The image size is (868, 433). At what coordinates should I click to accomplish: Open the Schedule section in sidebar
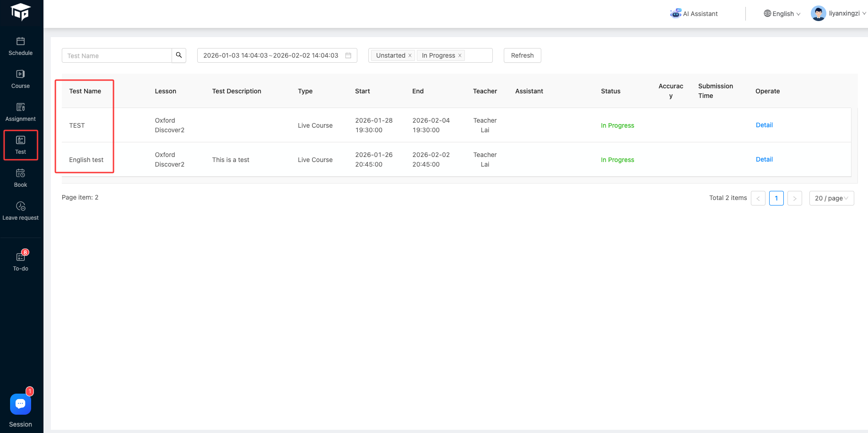tap(21, 46)
